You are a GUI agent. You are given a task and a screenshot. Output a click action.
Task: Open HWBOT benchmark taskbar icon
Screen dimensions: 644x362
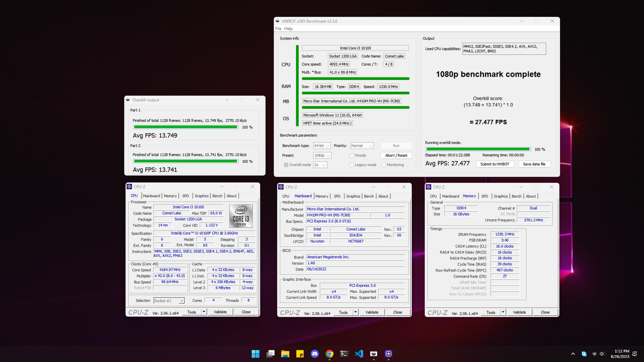pos(374,354)
